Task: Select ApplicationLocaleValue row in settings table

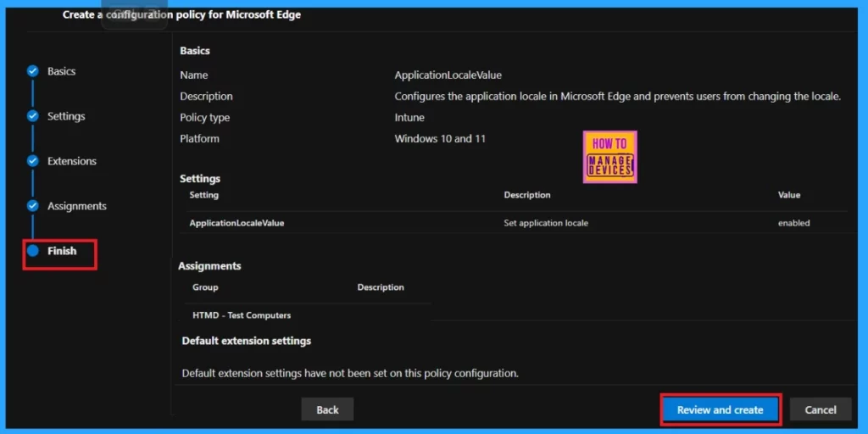Action: click(x=517, y=223)
